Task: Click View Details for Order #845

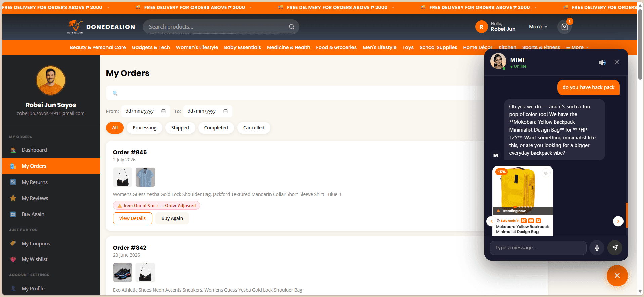Action: (x=132, y=218)
